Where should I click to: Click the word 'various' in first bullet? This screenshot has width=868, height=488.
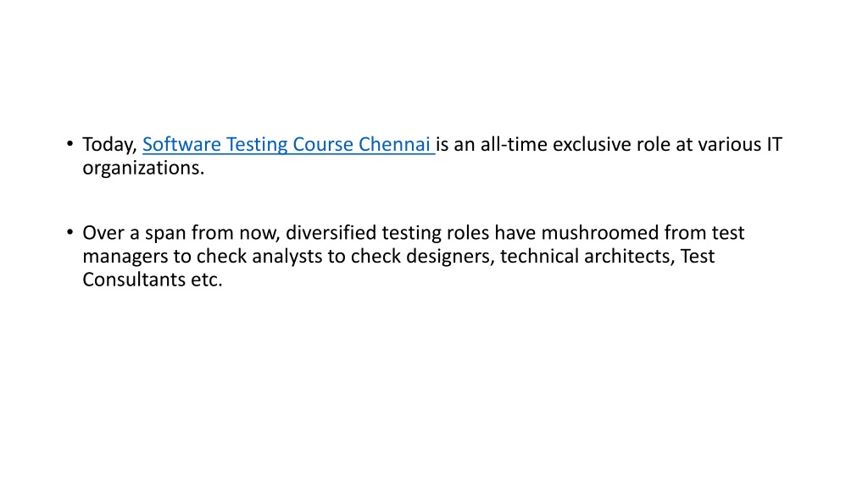[730, 144]
